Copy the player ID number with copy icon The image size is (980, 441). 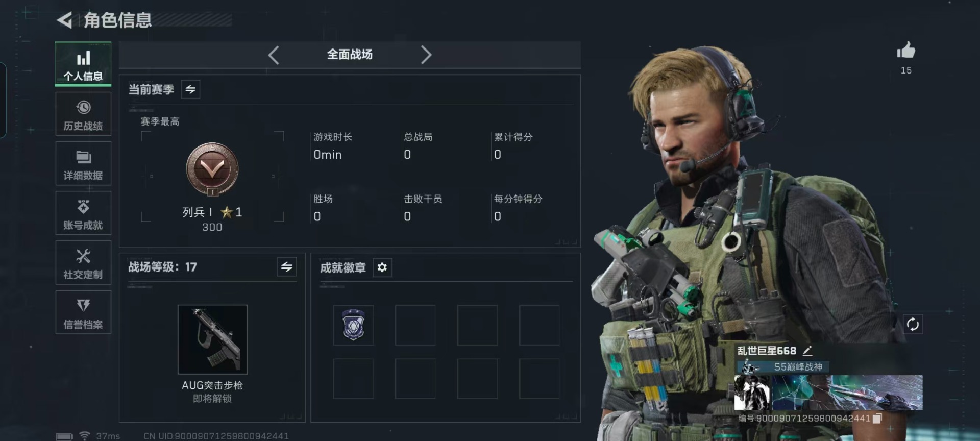877,419
